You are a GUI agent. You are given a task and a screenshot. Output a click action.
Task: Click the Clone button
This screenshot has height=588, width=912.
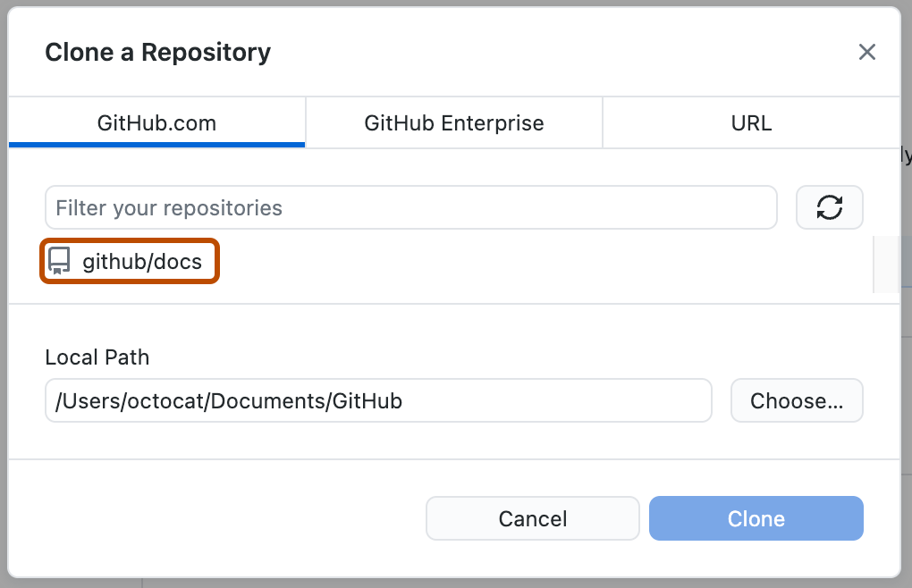click(756, 518)
